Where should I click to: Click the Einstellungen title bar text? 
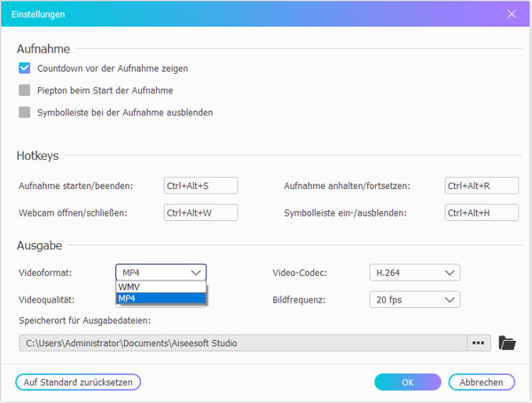click(x=37, y=14)
